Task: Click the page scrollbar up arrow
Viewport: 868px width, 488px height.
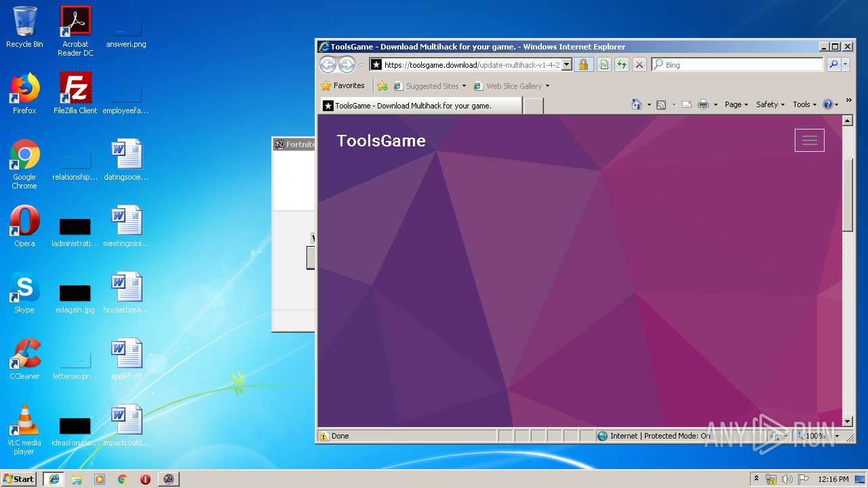Action: (848, 121)
